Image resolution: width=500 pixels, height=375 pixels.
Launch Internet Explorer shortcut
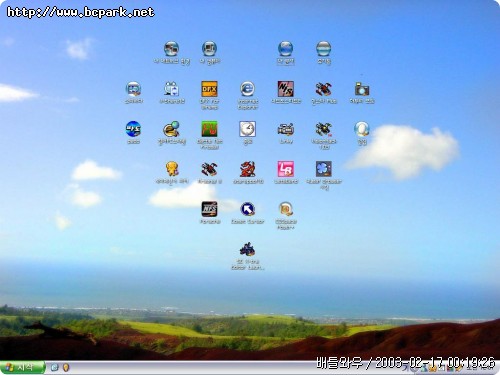click(247, 89)
